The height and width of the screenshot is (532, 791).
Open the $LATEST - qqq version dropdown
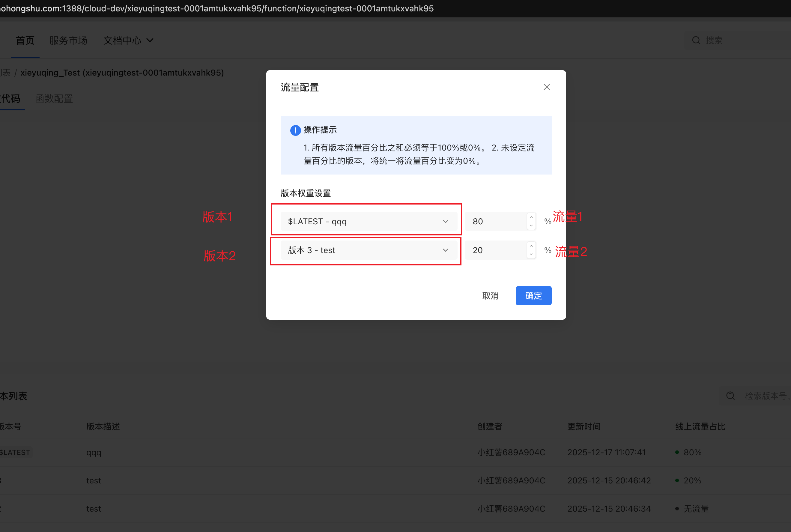[369, 221]
